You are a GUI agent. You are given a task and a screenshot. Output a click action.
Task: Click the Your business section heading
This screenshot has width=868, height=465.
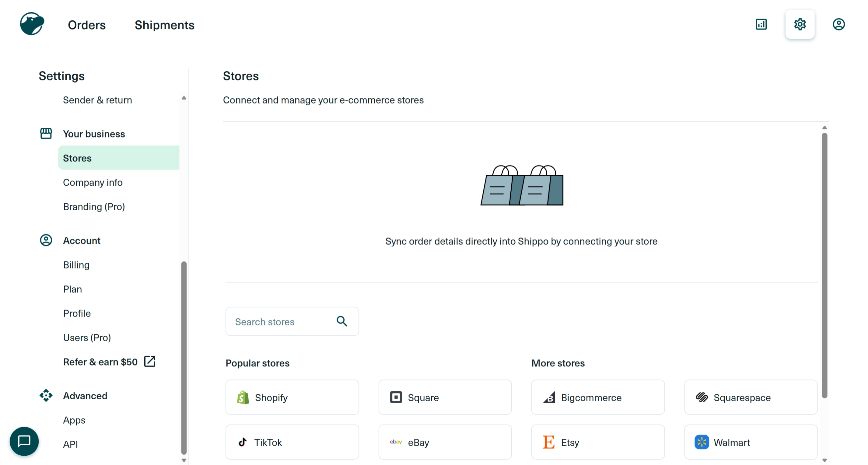[x=94, y=134]
